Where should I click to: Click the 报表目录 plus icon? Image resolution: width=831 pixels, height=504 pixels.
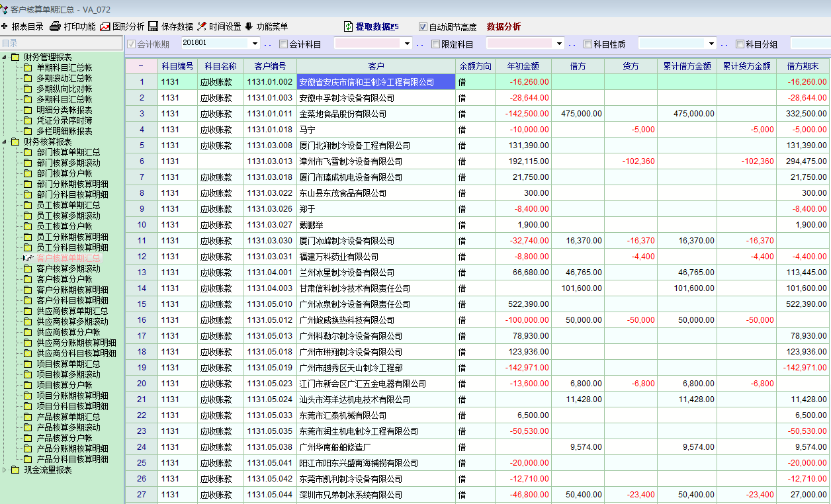click(5, 26)
